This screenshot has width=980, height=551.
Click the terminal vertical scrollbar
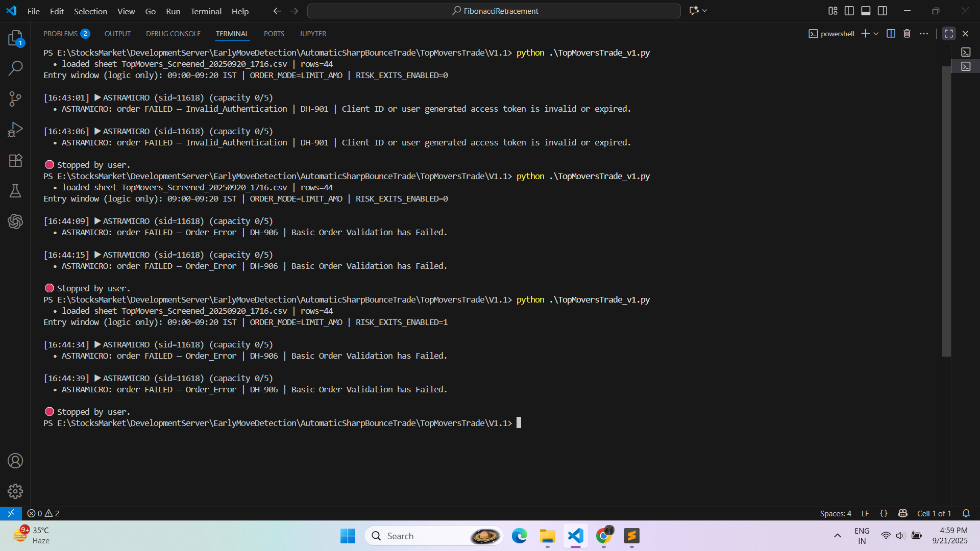point(946,204)
